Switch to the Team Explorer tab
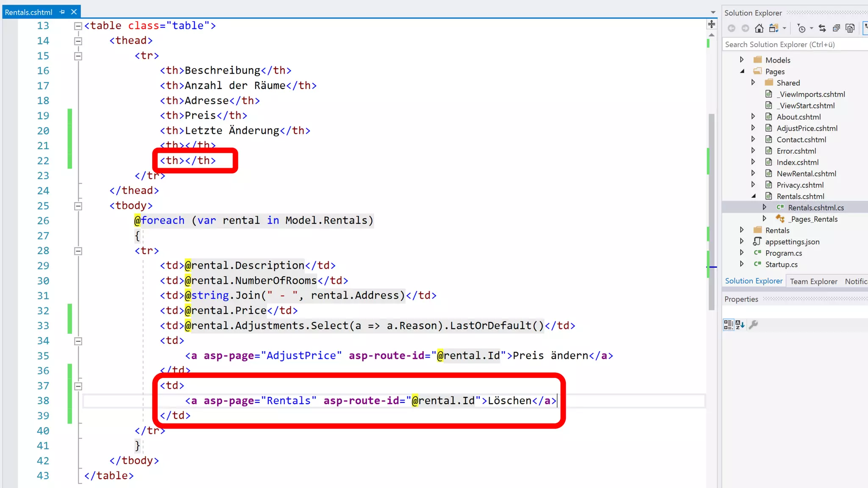 click(x=813, y=281)
